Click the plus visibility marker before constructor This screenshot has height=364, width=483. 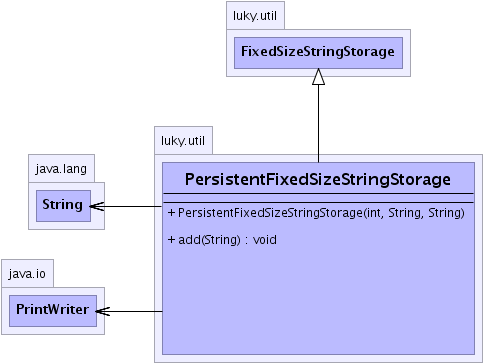tap(171, 212)
